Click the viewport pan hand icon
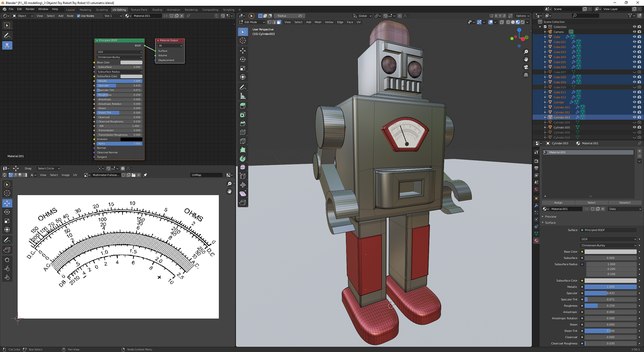The height and width of the screenshot is (352, 644). coord(526,59)
